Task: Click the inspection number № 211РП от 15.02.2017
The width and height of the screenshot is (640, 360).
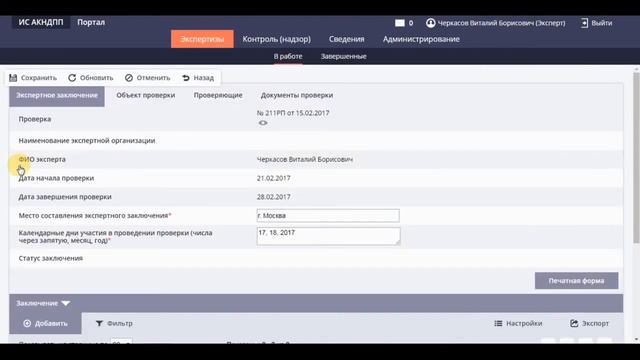Action: pyautogui.click(x=293, y=113)
